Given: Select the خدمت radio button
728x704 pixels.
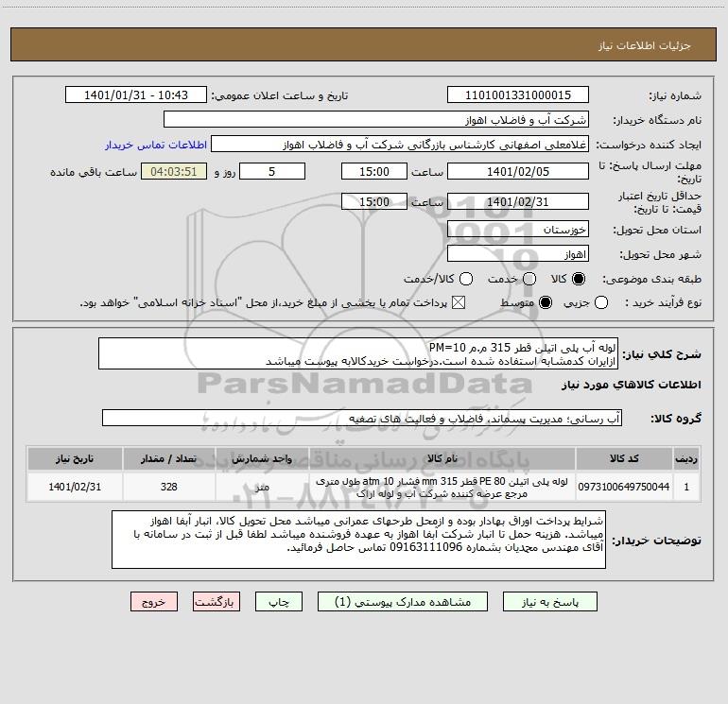Looking at the screenshot, I should click(x=529, y=279).
